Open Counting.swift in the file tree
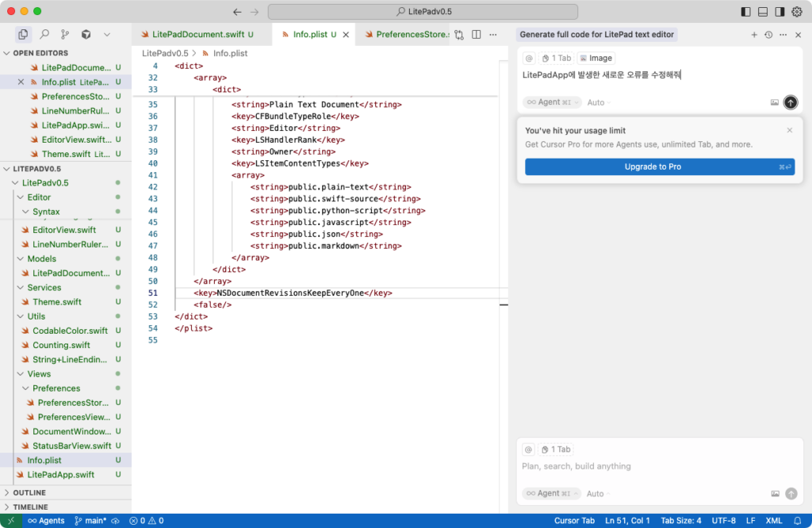Screen dimensions: 812x528 click(x=66, y=346)
